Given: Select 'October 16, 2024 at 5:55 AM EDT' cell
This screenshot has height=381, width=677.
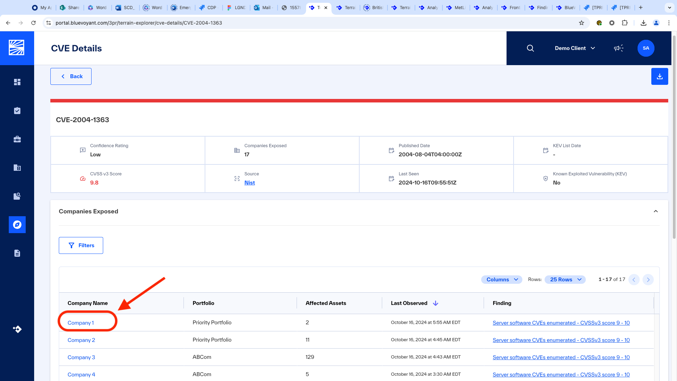Looking at the screenshot, I should tap(425, 322).
